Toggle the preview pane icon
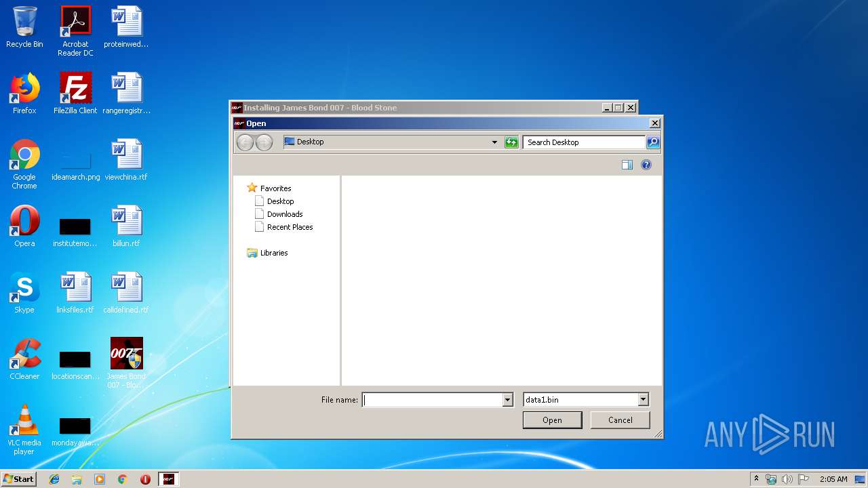 tap(627, 165)
